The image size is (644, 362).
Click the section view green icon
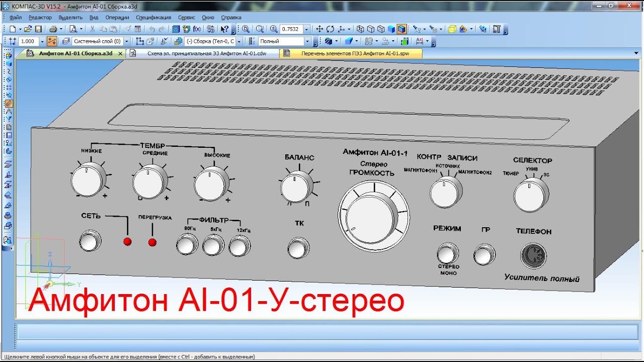(404, 42)
